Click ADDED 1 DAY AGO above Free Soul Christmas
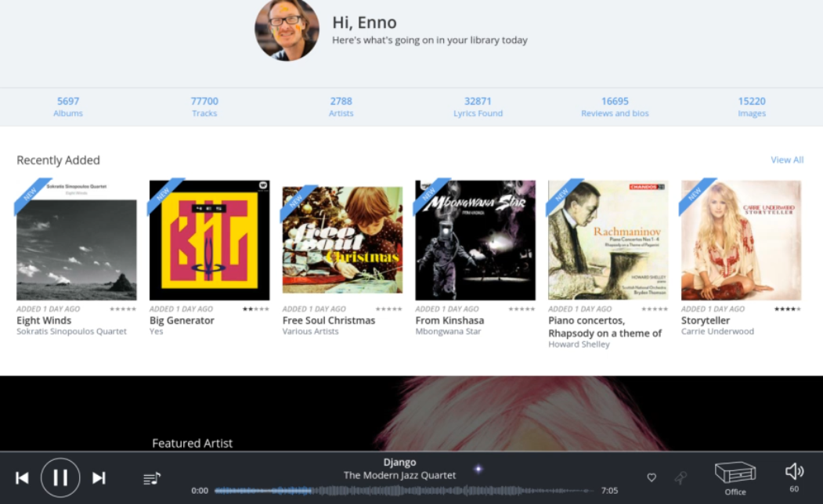 [x=314, y=309]
